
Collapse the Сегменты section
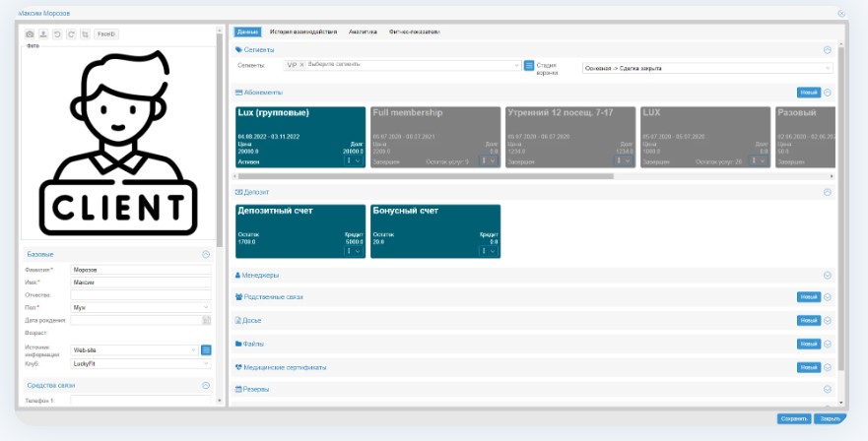pos(828,50)
